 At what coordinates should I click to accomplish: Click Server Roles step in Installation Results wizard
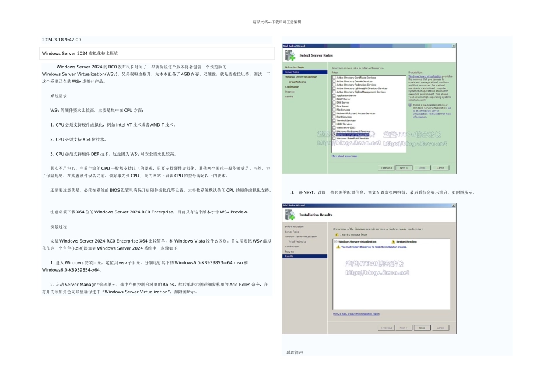[x=292, y=232]
